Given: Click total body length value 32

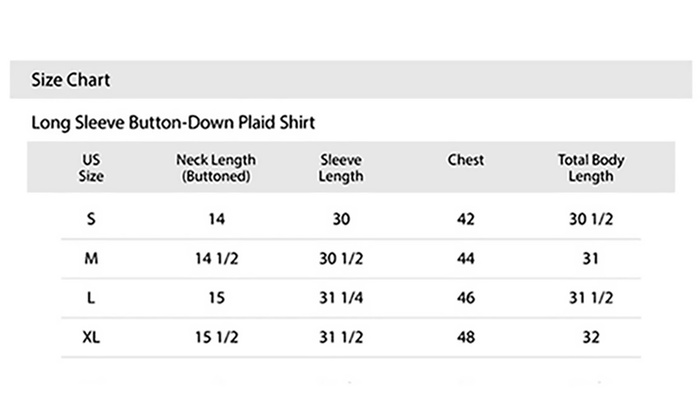Looking at the screenshot, I should pos(591,337).
